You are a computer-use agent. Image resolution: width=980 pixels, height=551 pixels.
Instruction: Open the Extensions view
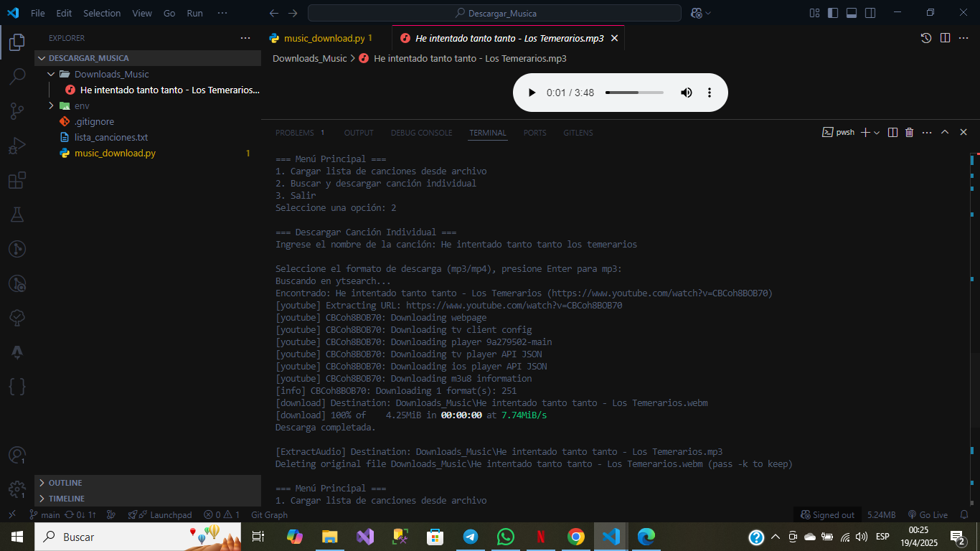pos(17,180)
